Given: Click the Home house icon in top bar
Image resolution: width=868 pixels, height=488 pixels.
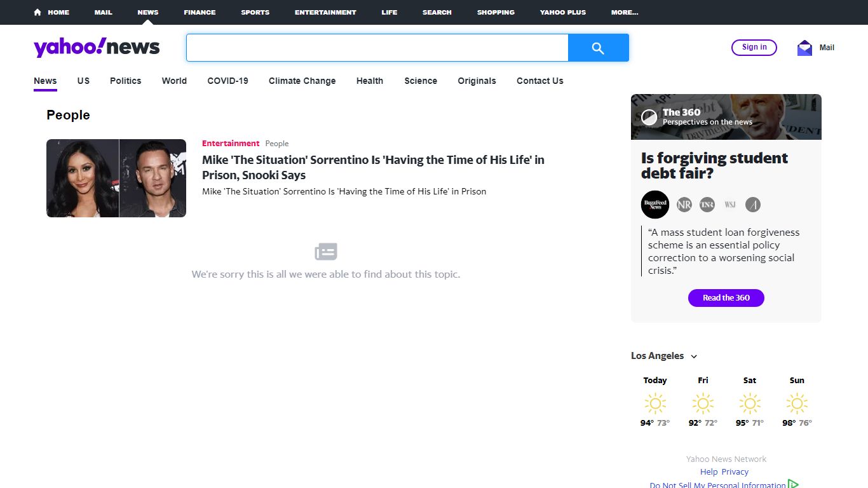Looking at the screenshot, I should 37,12.
